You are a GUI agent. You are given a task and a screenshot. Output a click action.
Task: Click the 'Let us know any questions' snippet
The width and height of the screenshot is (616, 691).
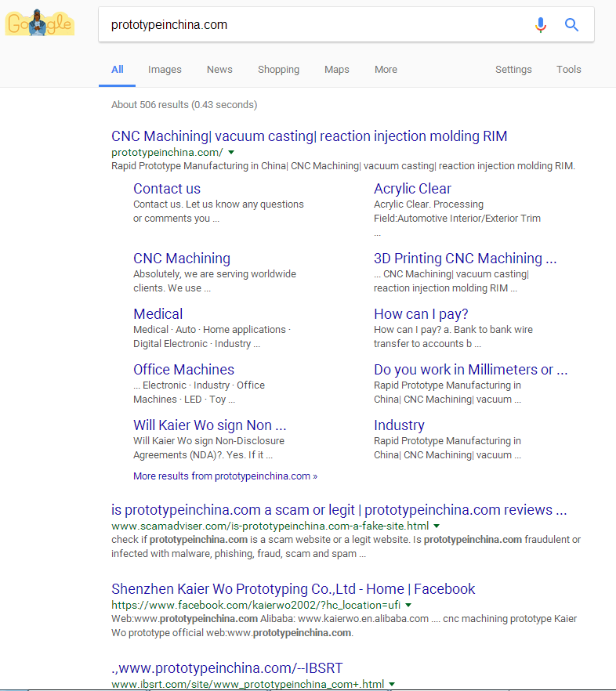(x=219, y=211)
